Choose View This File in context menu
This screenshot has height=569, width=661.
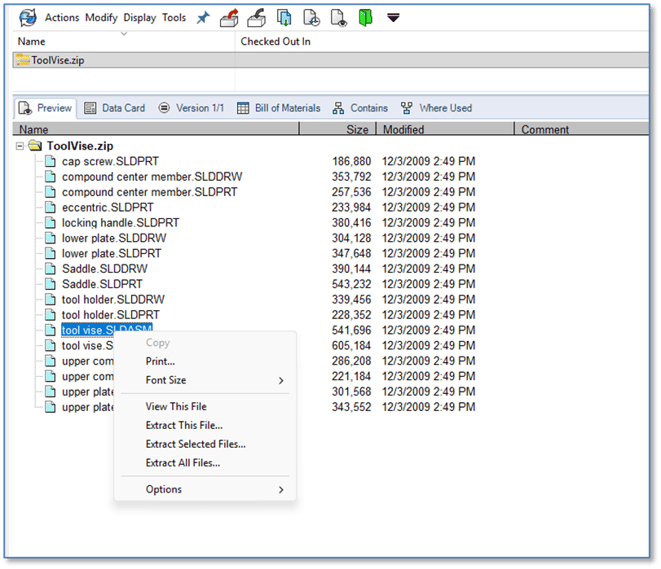coord(176,406)
